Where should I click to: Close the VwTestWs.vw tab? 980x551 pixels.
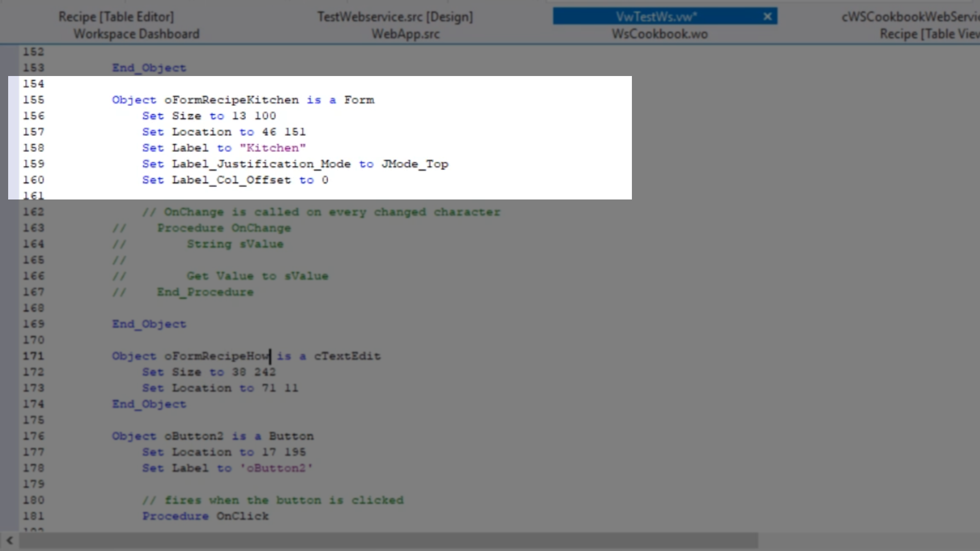pos(767,17)
